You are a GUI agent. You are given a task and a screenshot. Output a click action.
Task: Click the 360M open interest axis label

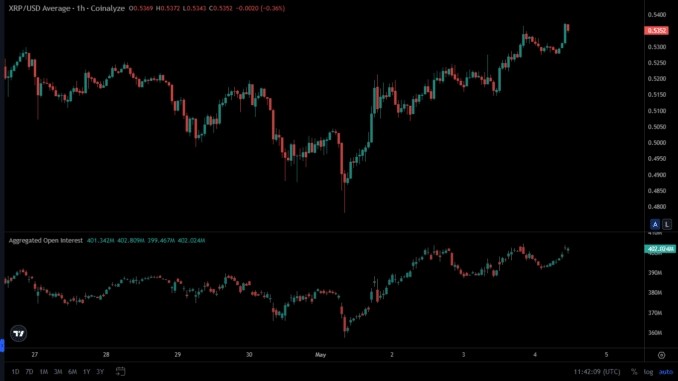655,333
